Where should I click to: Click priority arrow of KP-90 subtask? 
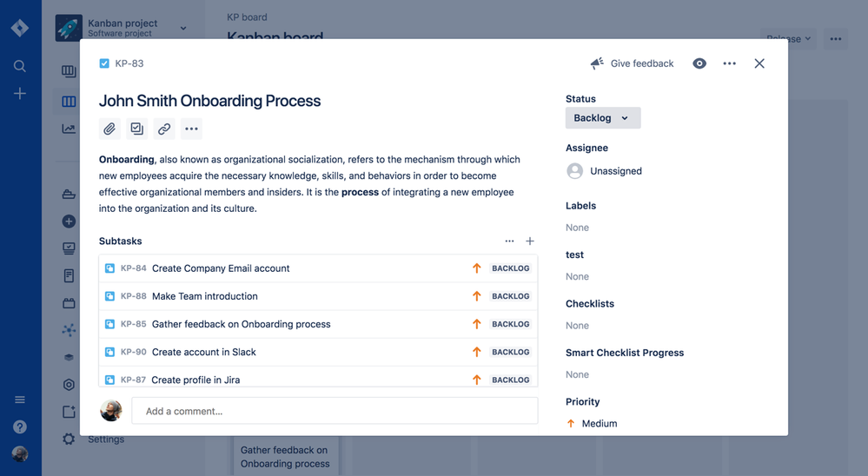pos(477,352)
